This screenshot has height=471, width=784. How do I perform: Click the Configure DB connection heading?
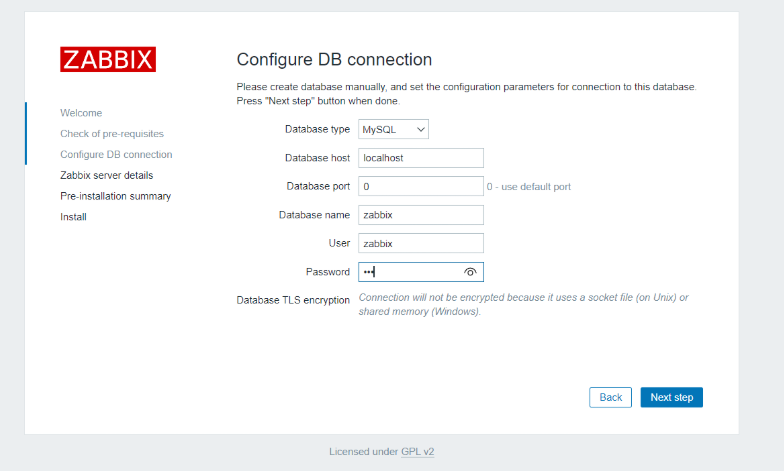[x=334, y=60]
